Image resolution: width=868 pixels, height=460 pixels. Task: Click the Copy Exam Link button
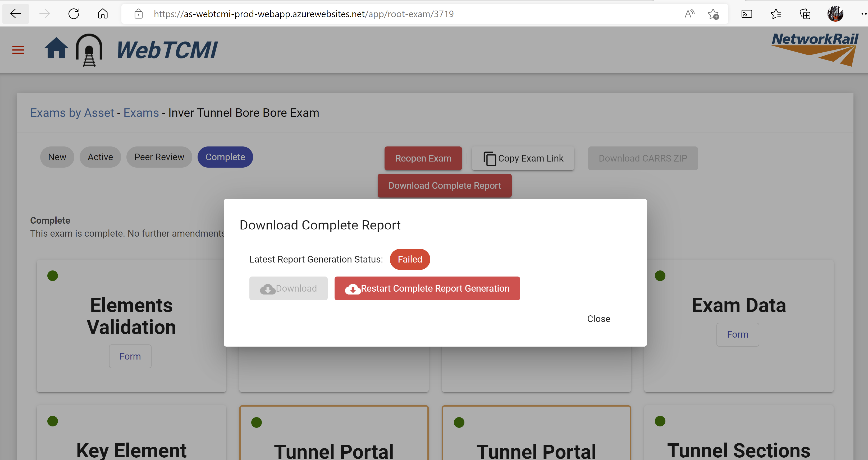523,158
